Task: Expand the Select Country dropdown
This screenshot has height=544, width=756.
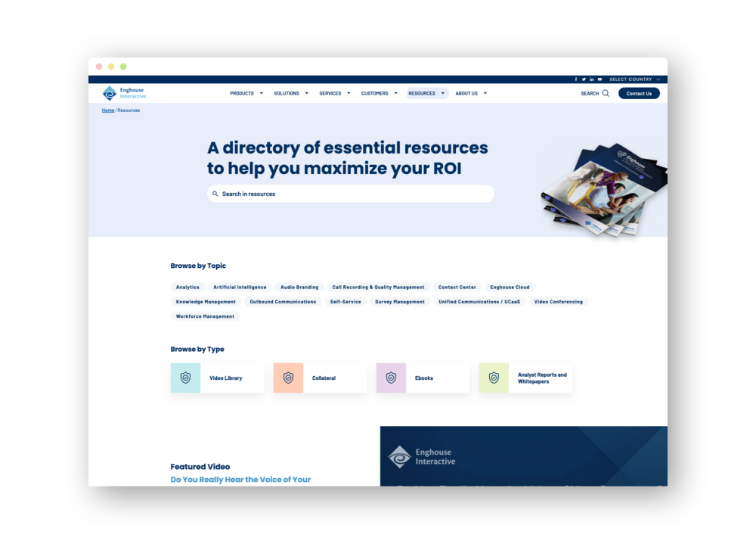Action: pos(635,79)
